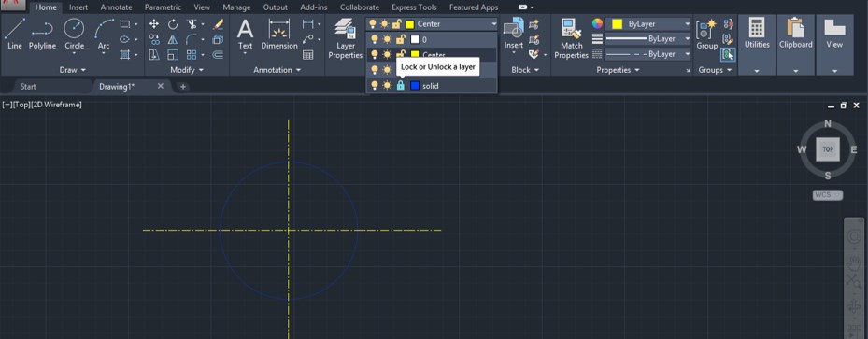Collapse the Center layer dropdown arrow
This screenshot has width=868, height=339.
(493, 24)
